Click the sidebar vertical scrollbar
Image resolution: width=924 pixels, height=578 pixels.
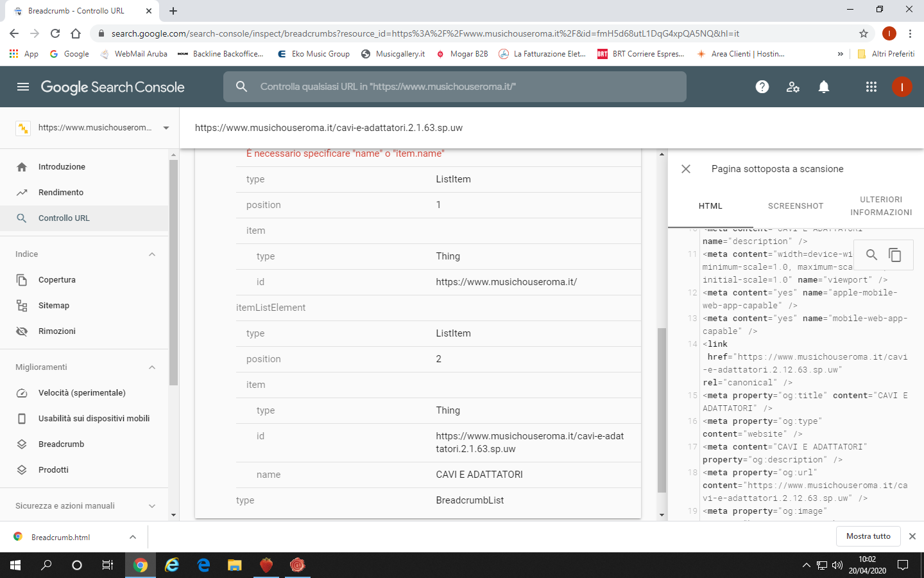coord(173,272)
